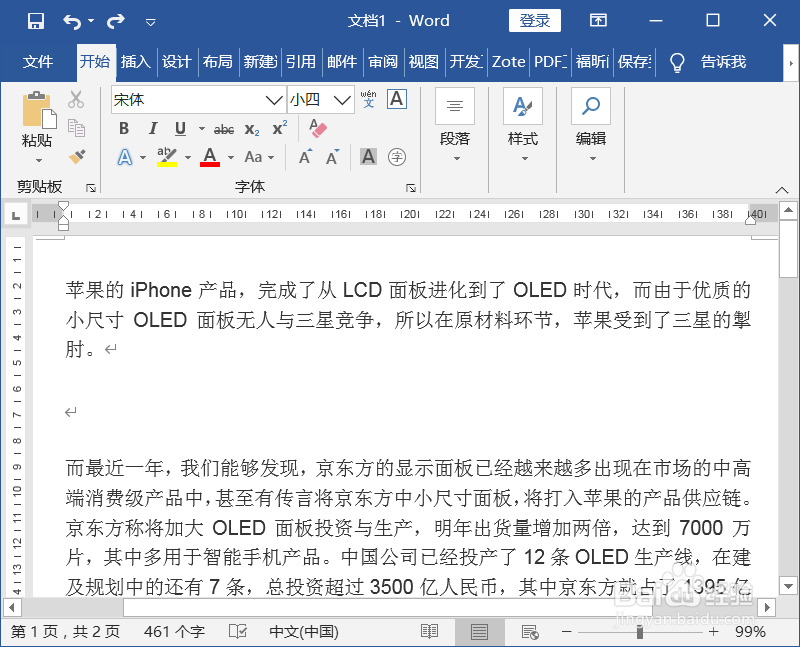Click the 登录 sign-in button
This screenshot has height=647, width=800.
[x=534, y=20]
